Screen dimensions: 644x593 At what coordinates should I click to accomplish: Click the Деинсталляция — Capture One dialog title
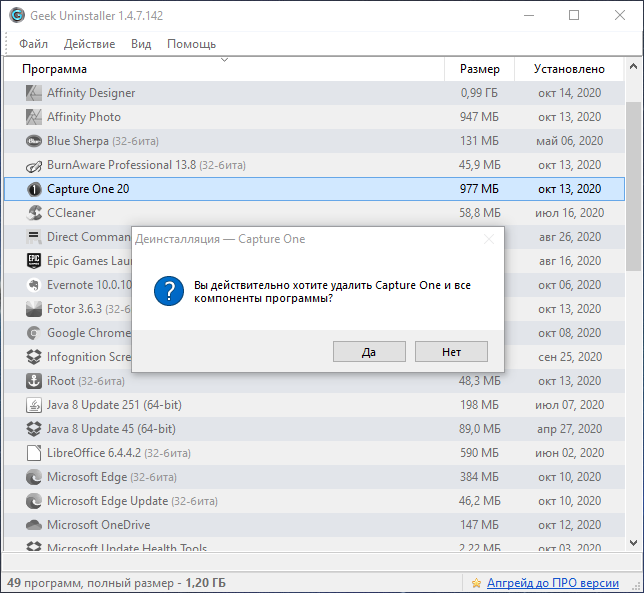(x=220, y=239)
